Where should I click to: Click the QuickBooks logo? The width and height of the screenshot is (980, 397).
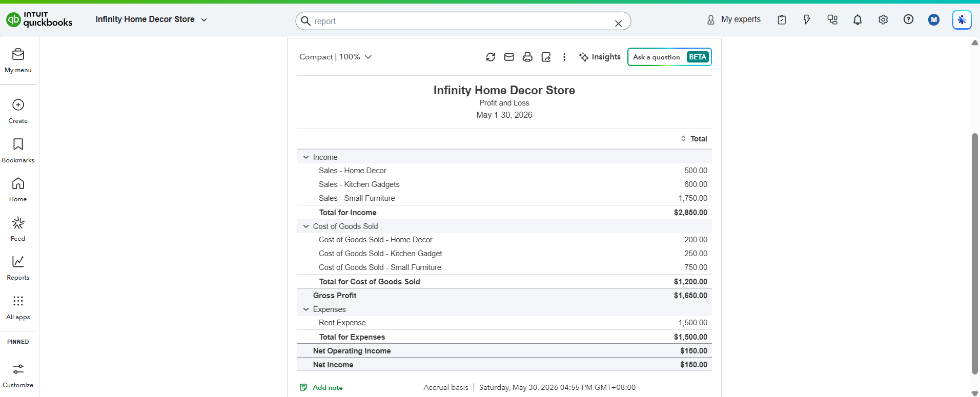pos(39,19)
